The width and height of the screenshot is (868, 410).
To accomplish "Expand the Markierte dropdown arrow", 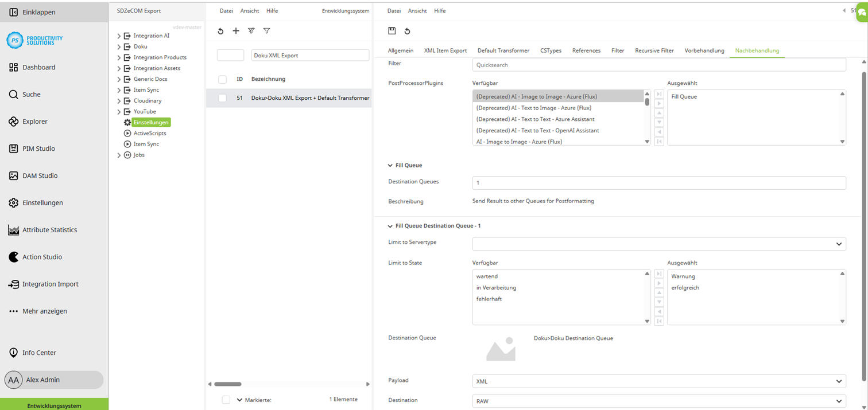I will (x=239, y=400).
